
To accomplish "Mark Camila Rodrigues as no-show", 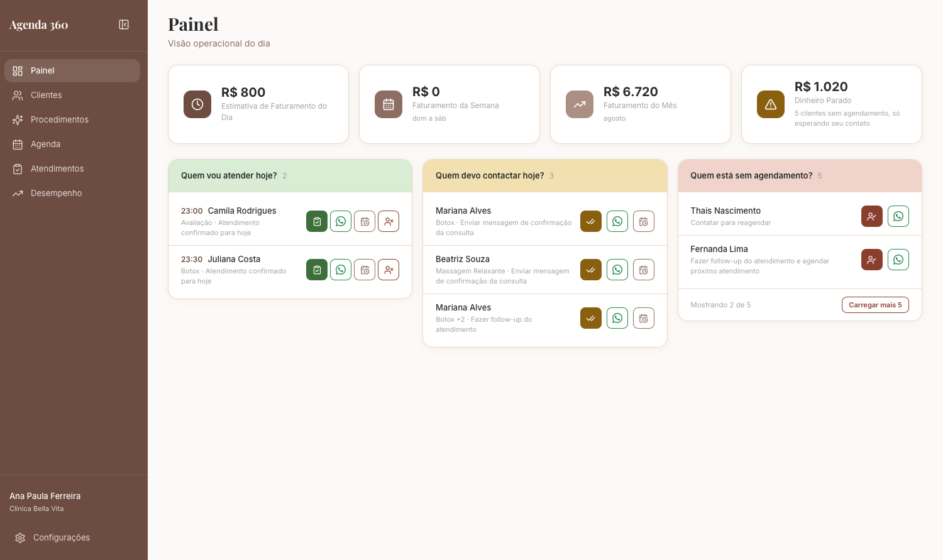I will [x=389, y=221].
